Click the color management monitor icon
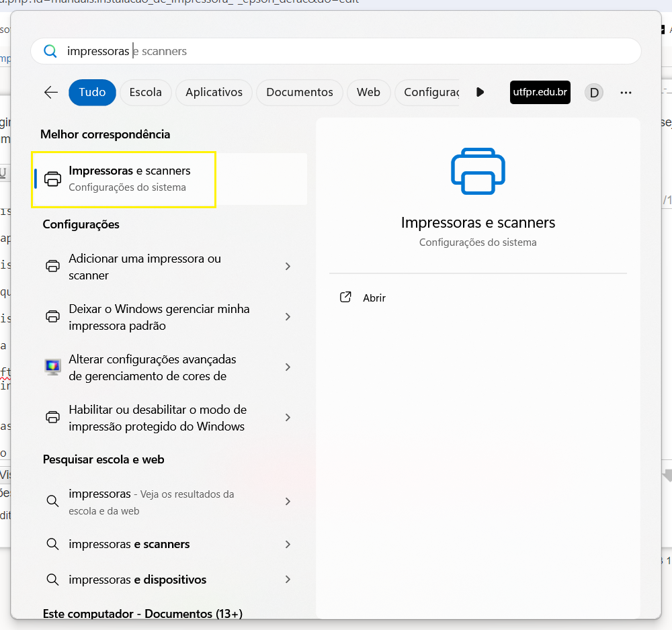 (x=52, y=367)
